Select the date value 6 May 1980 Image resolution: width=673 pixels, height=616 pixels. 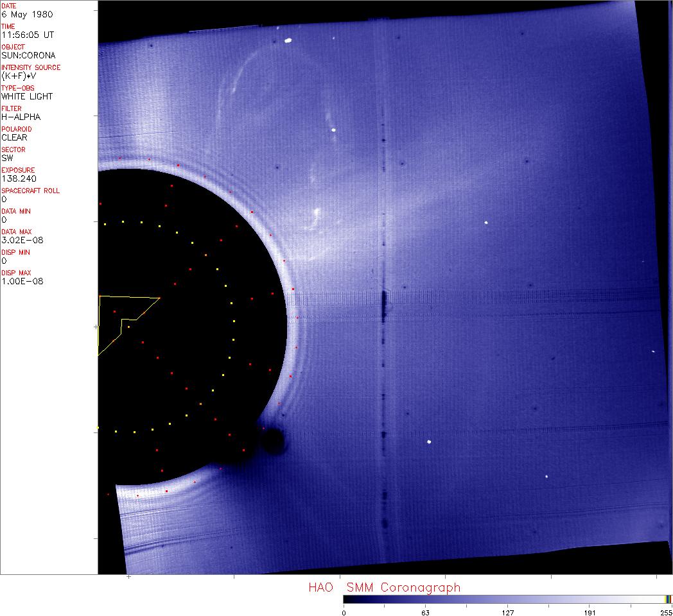coord(28,14)
